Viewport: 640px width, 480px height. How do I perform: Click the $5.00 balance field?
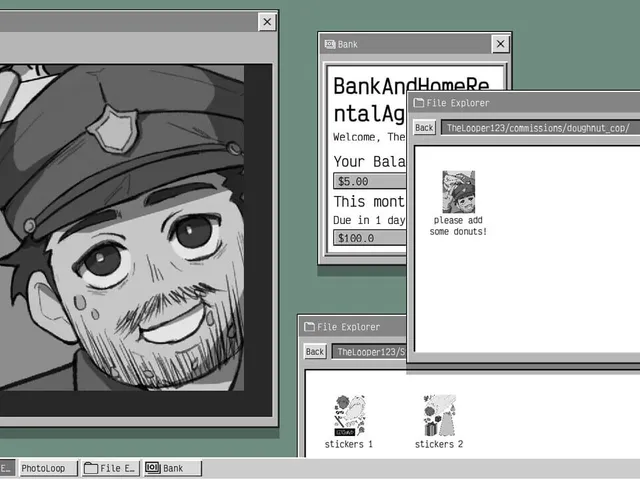(x=370, y=181)
